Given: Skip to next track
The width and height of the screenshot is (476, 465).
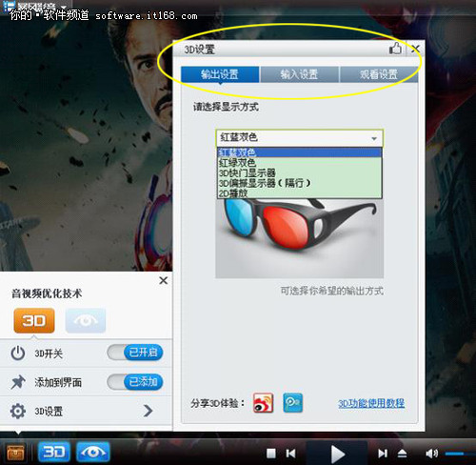Looking at the screenshot, I should point(383,454).
